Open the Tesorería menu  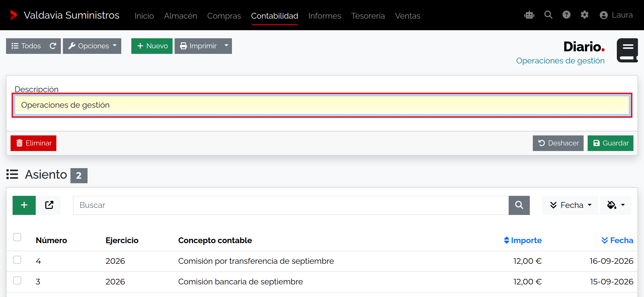coord(368,16)
